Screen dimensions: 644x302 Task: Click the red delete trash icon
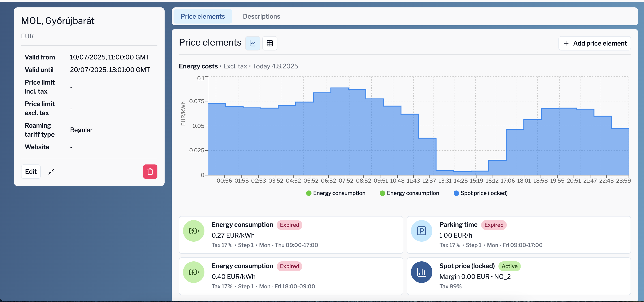(x=150, y=172)
